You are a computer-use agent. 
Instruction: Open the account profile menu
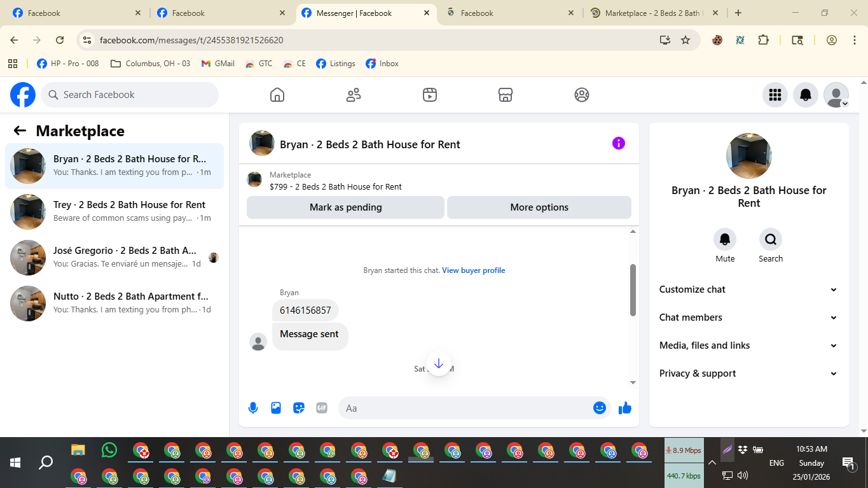(836, 95)
